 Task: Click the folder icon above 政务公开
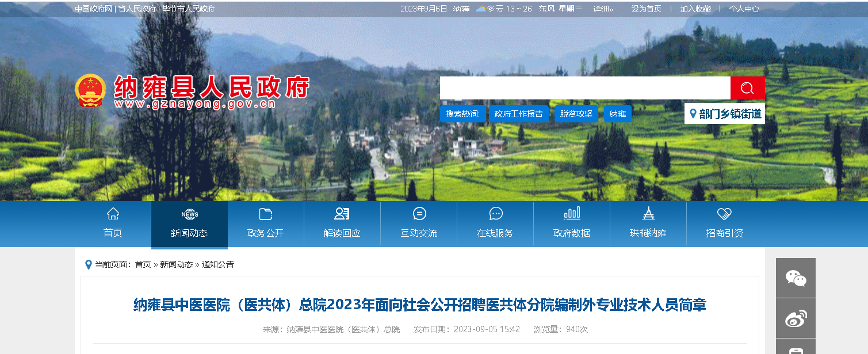(266, 214)
